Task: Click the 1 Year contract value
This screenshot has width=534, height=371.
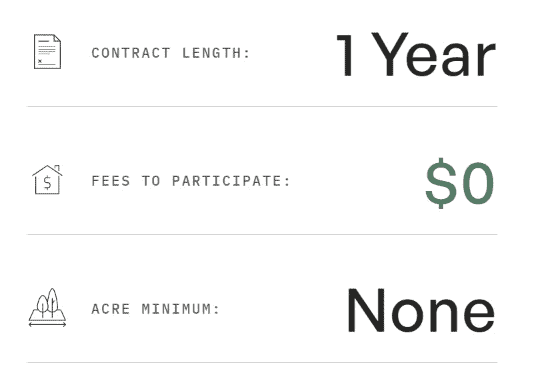Action: 416,55
